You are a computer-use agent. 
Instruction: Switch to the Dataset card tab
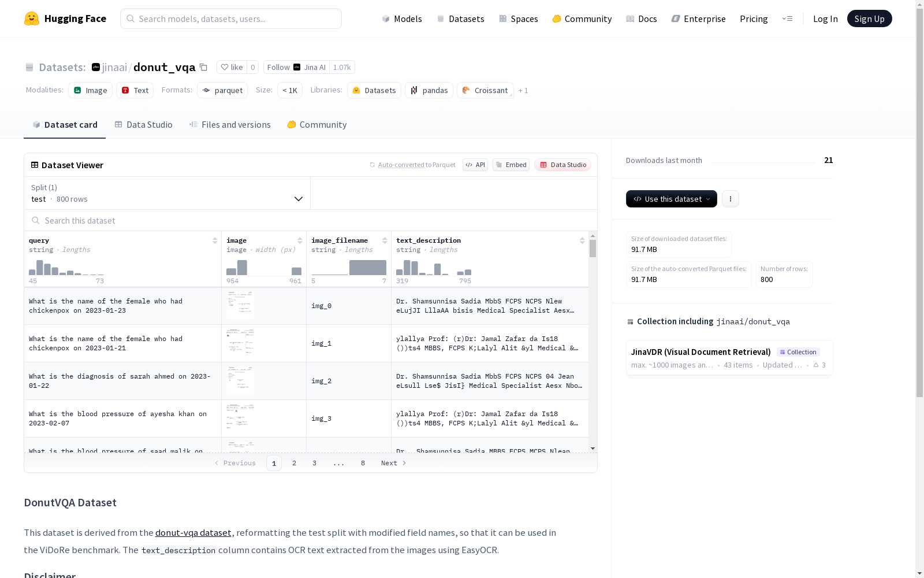[x=65, y=125]
